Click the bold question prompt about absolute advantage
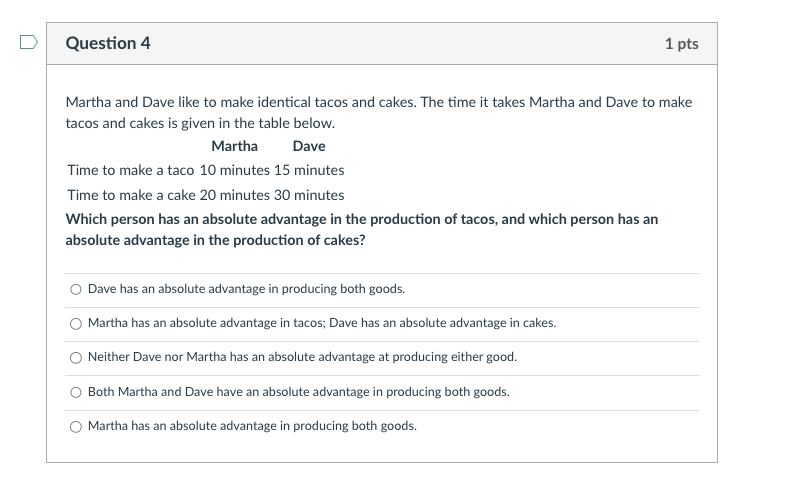Viewport: 811px width, 489px height. click(x=362, y=230)
